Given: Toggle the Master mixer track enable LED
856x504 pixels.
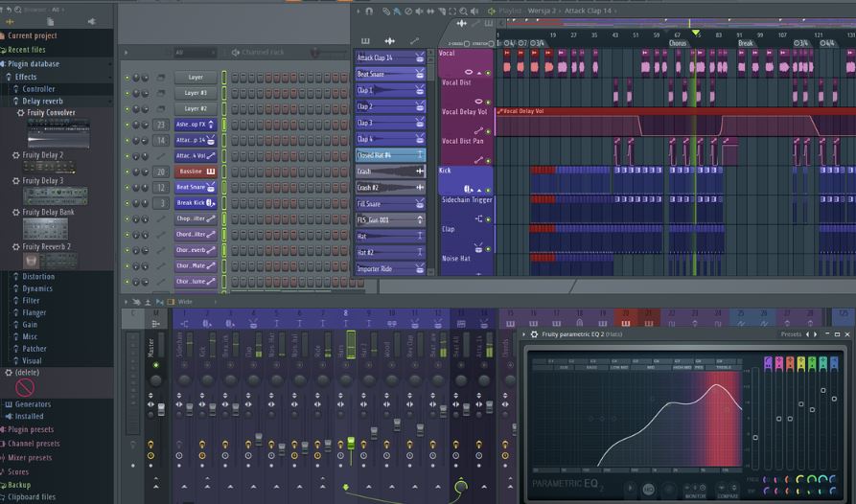Looking at the screenshot, I should [x=155, y=365].
